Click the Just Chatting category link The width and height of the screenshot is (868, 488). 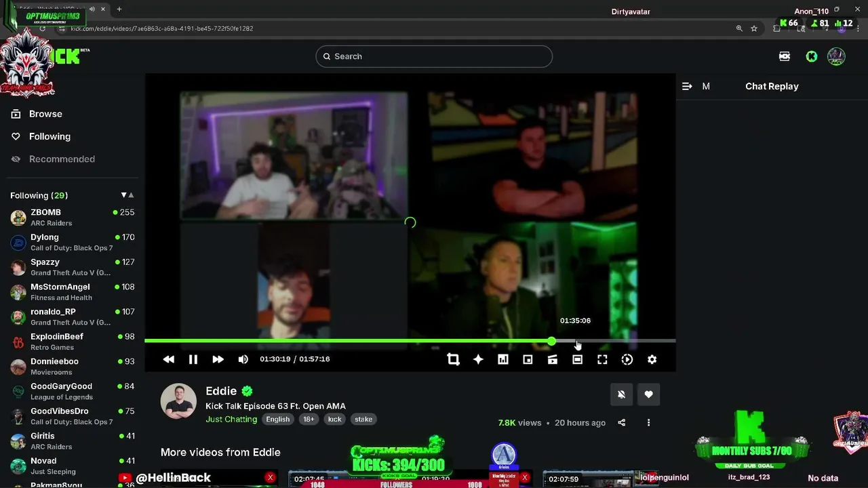231,420
